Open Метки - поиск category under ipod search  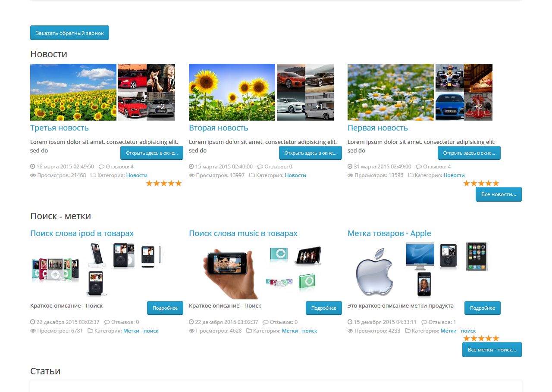pos(141,331)
